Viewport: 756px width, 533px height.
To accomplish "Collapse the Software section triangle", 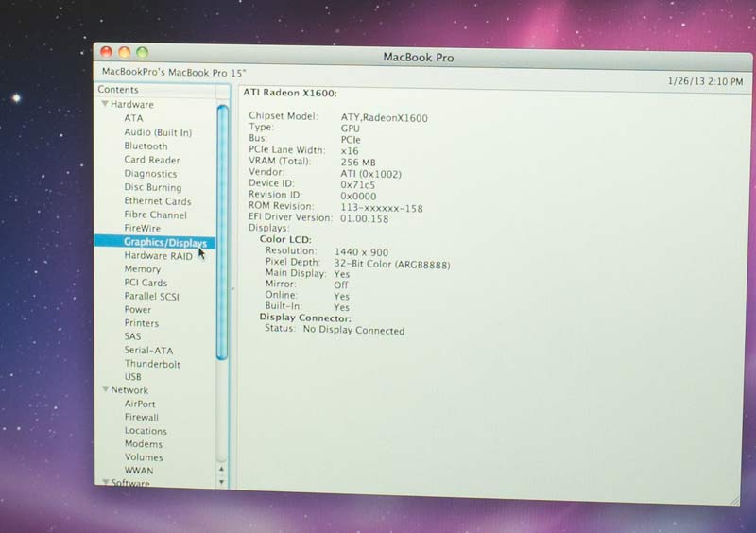I will tap(106, 482).
